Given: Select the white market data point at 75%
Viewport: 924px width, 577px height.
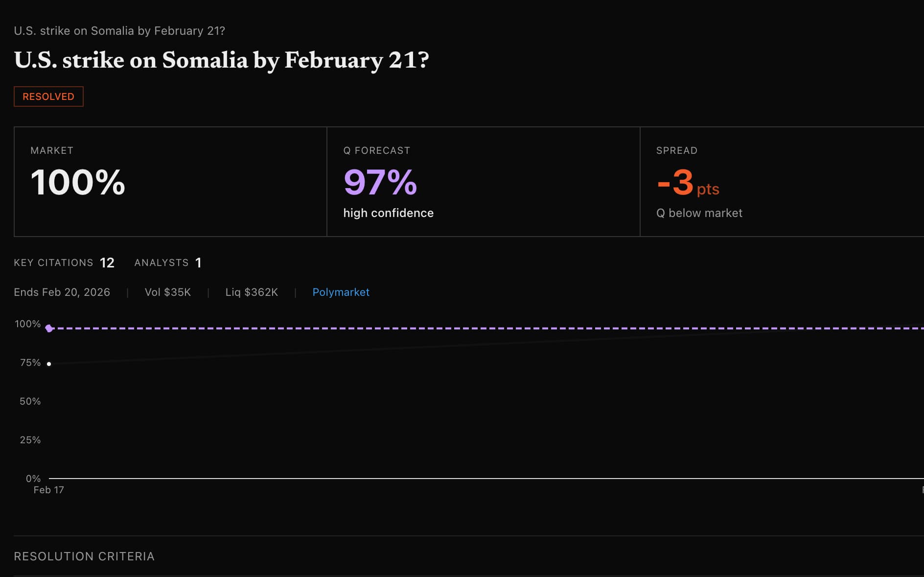Looking at the screenshot, I should 49,364.
